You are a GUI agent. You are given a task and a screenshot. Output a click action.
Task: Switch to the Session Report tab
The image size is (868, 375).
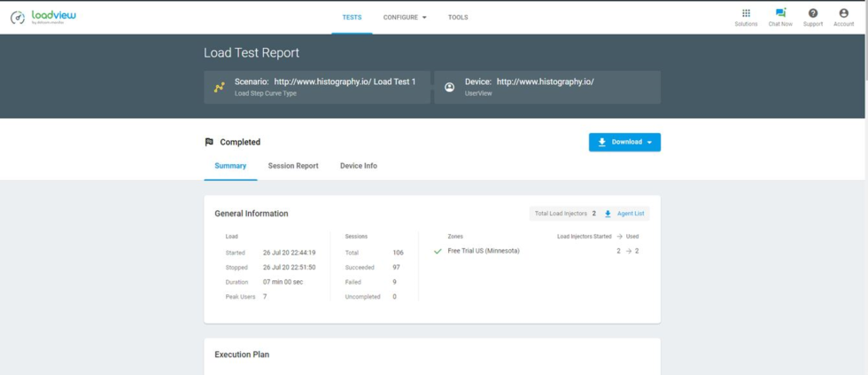point(293,166)
